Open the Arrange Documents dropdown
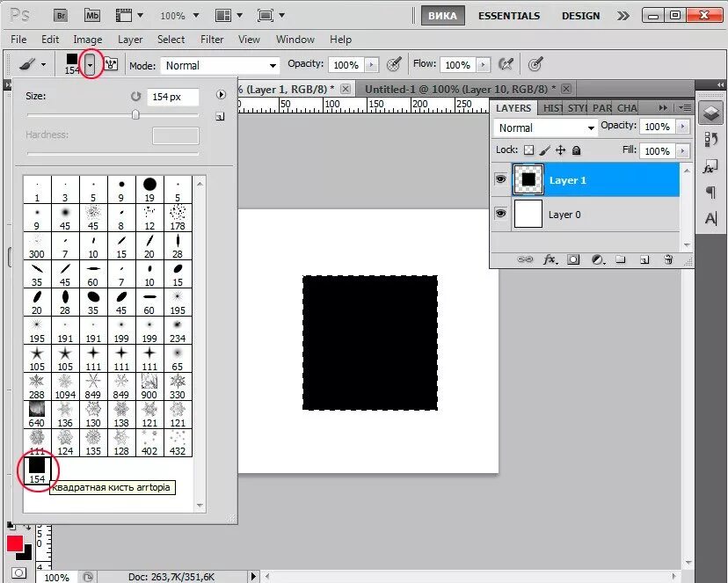The width and height of the screenshot is (728, 583). click(x=229, y=15)
